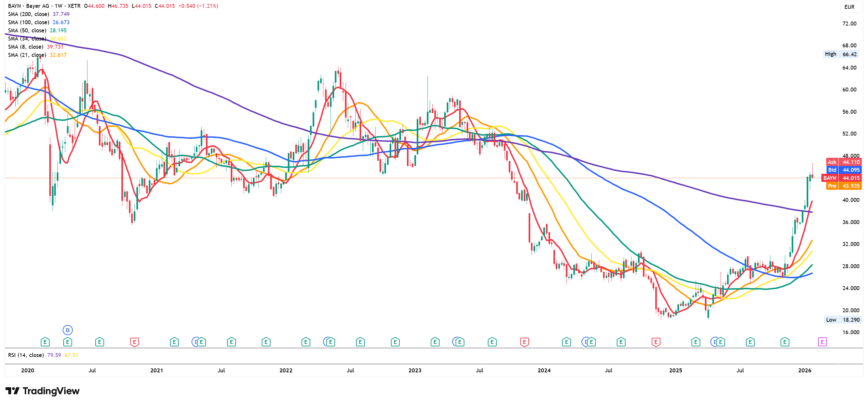Image resolution: width=868 pixels, height=405 pixels.
Task: Click the last green earnings marker before the purple one
Action: (x=784, y=342)
